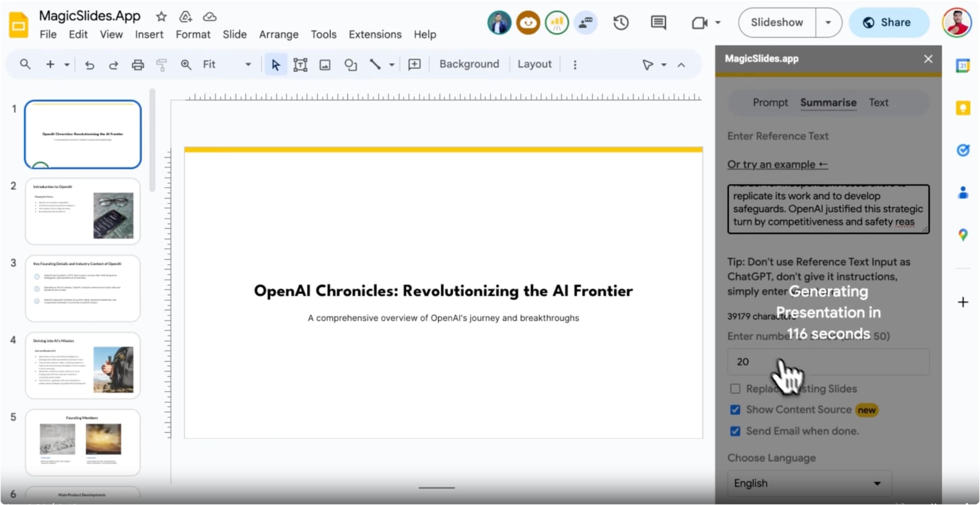
Task: Open Google Maps in side panel
Action: point(963,235)
